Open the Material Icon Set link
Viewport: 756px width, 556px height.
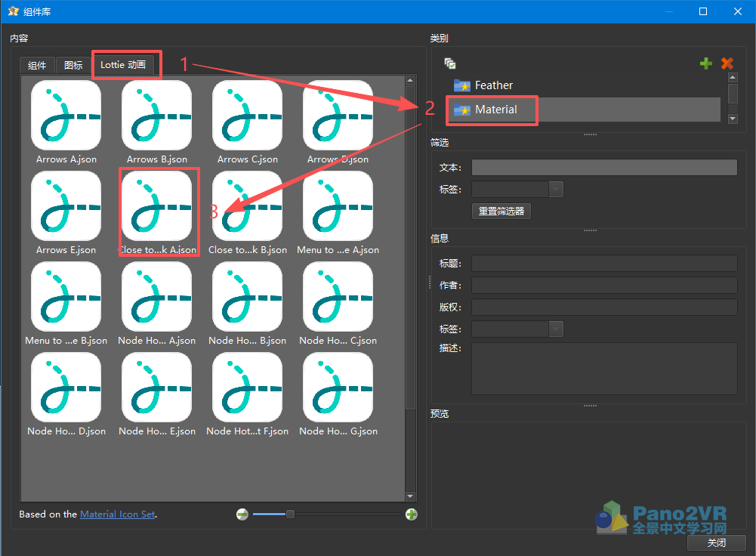(x=117, y=514)
